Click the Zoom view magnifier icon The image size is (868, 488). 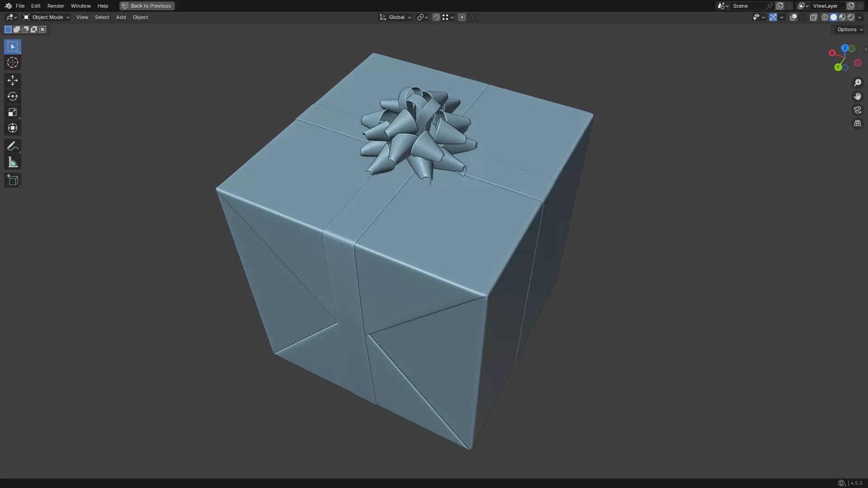click(858, 83)
